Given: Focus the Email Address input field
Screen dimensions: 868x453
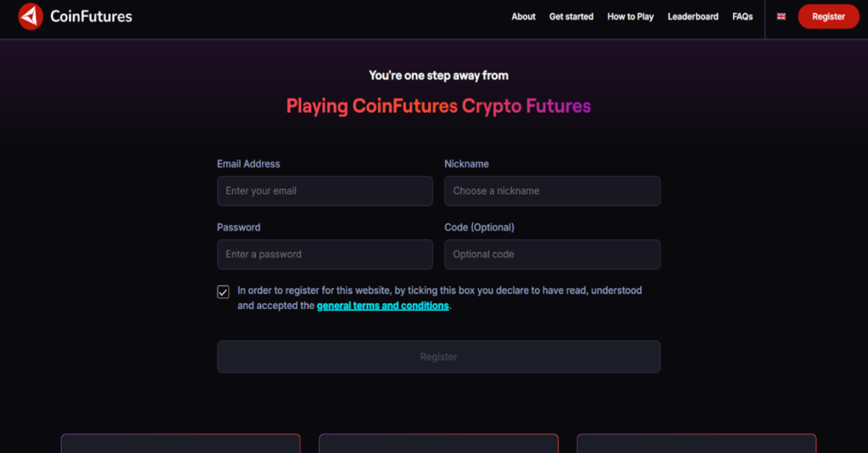Looking at the screenshot, I should (x=325, y=191).
